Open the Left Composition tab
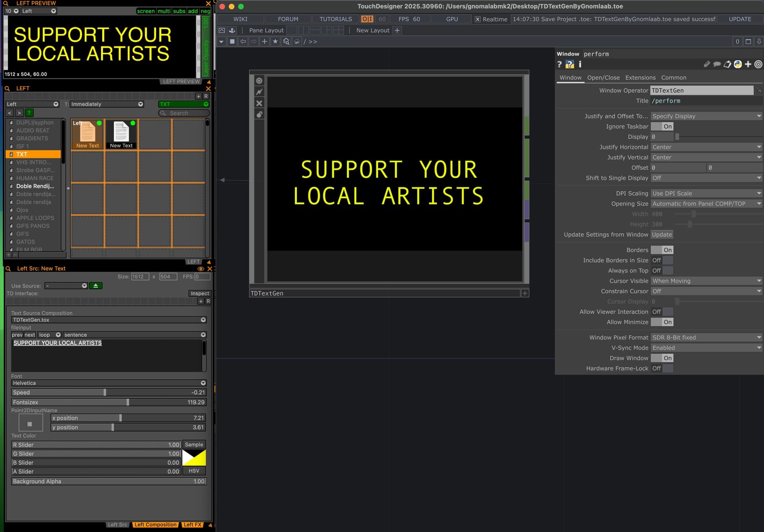The height and width of the screenshot is (532, 764). point(155,524)
